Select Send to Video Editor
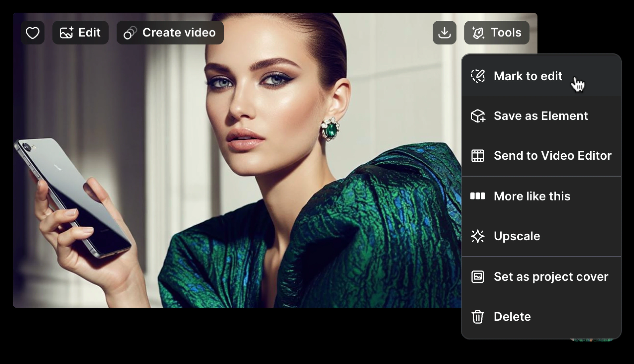Viewport: 634px width, 364px height. [552, 156]
